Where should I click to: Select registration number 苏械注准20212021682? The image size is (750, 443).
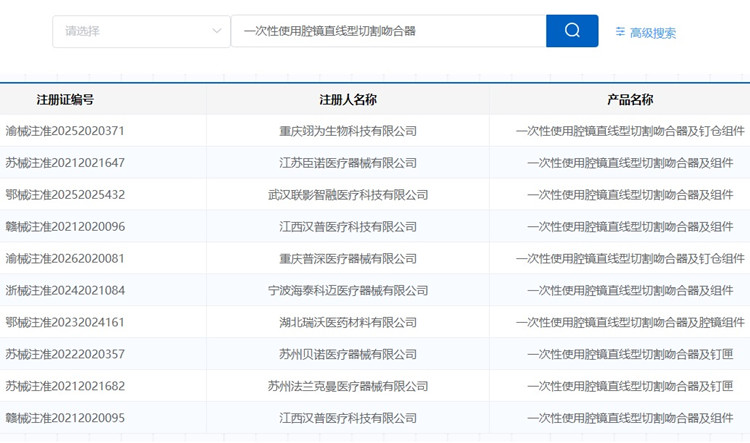coord(65,386)
